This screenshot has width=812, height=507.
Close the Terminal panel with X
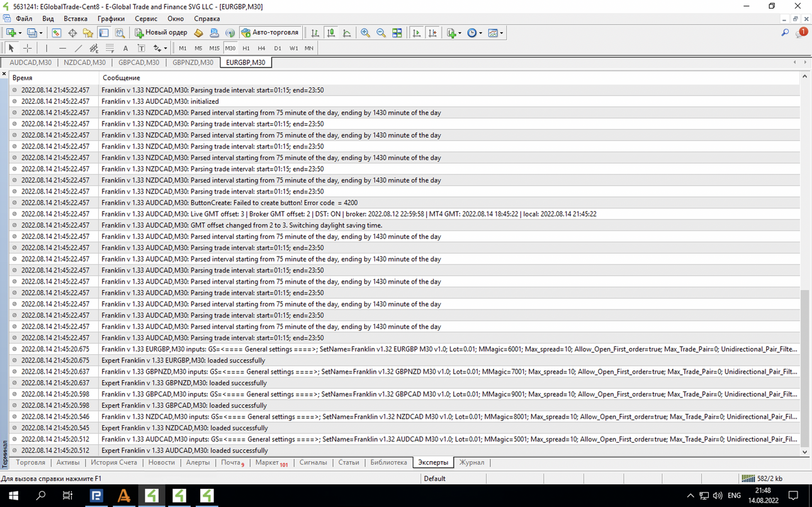point(4,74)
